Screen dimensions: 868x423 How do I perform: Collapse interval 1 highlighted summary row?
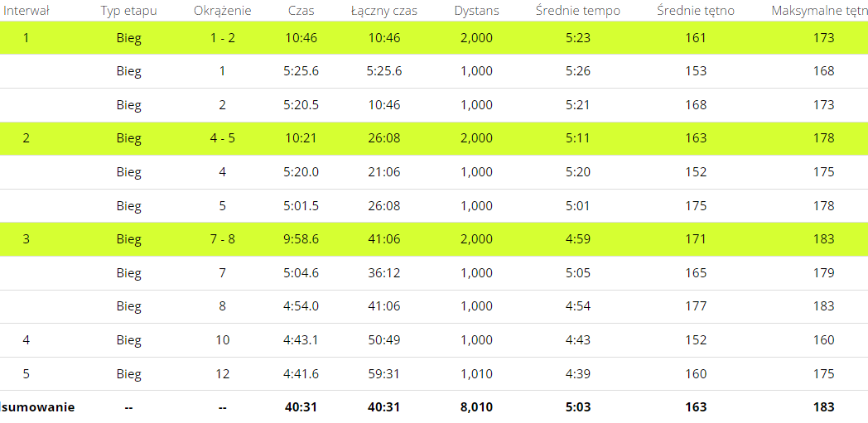click(434, 37)
